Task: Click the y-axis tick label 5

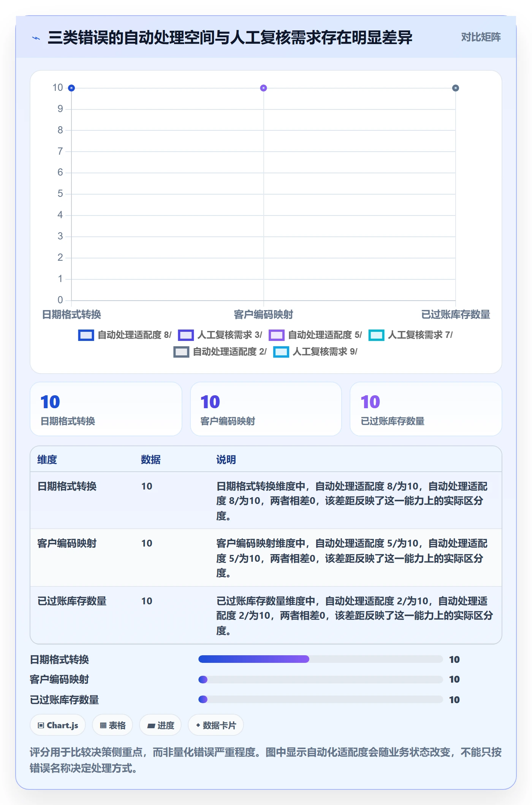Action: (x=60, y=194)
